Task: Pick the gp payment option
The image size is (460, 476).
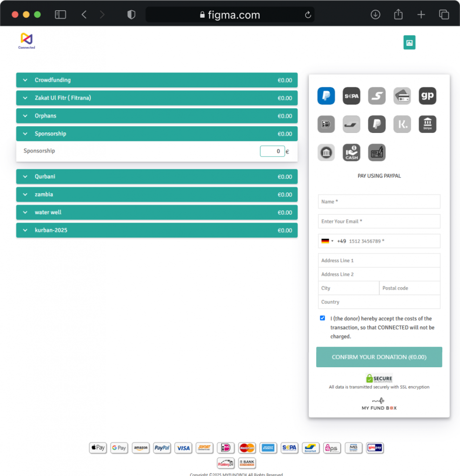Action: pyautogui.click(x=427, y=96)
